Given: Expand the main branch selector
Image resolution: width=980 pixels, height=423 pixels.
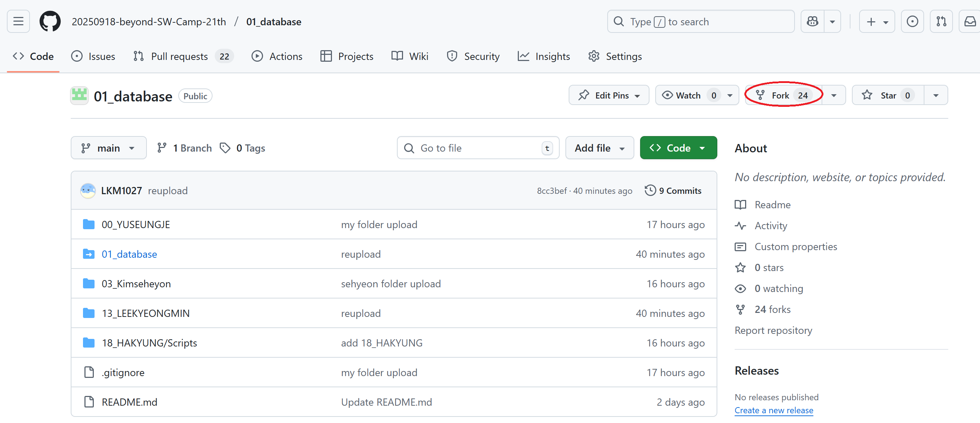Looking at the screenshot, I should pyautogui.click(x=108, y=148).
